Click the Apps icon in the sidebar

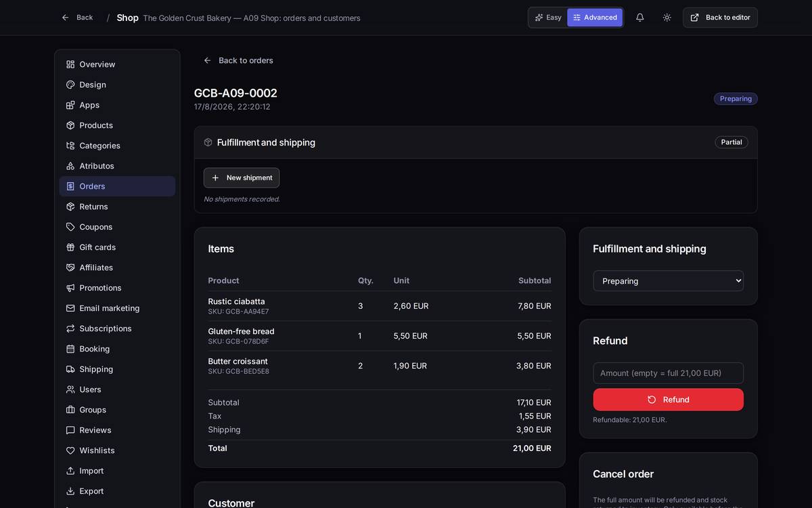pos(70,105)
